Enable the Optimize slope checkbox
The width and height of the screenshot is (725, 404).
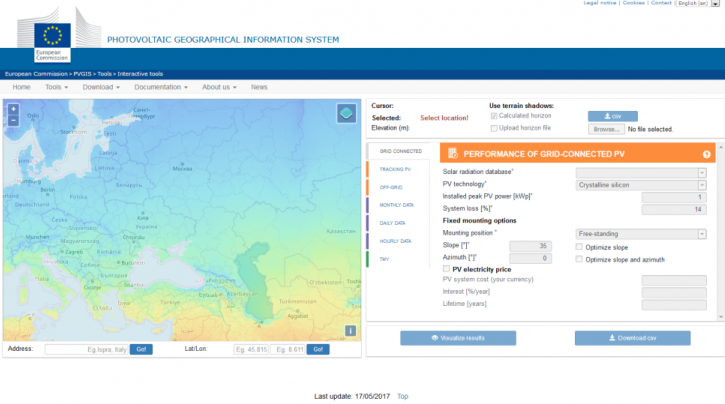click(579, 246)
